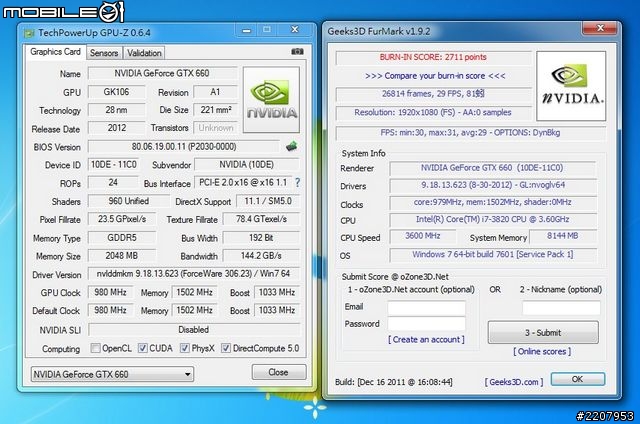Close the FurMark window
The height and width of the screenshot is (424, 640).
pos(600,28)
